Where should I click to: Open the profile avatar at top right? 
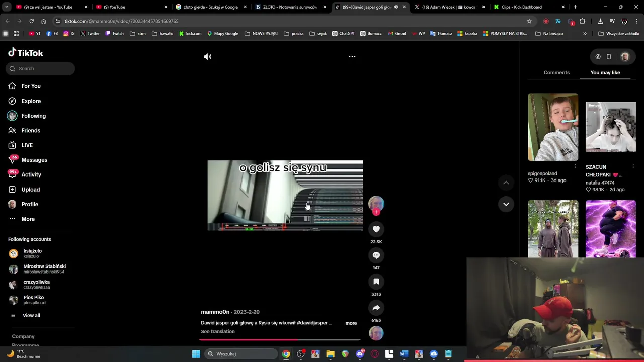click(x=625, y=57)
